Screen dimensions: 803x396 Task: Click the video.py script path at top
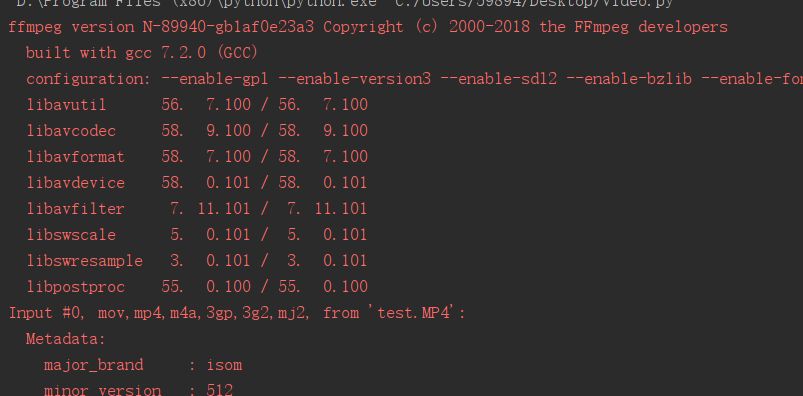534,3
